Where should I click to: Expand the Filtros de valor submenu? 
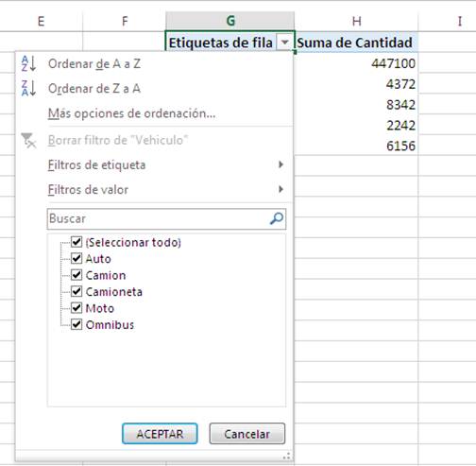click(166, 190)
